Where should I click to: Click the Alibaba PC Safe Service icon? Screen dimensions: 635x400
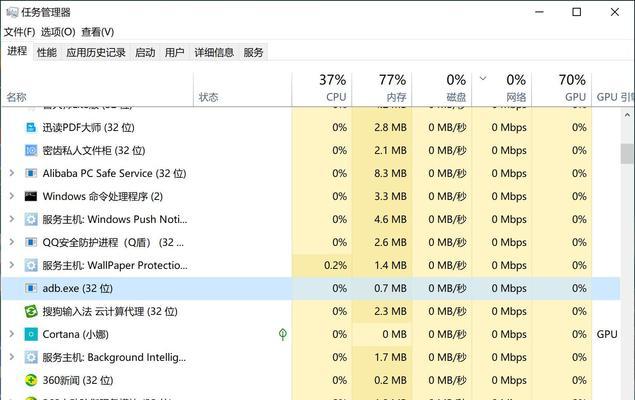(x=31, y=173)
